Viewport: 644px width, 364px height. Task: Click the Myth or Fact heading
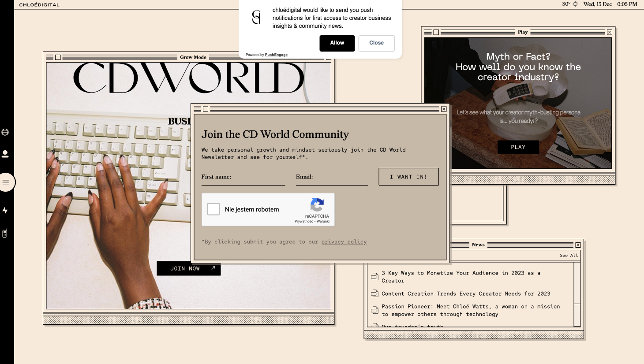[x=518, y=67]
